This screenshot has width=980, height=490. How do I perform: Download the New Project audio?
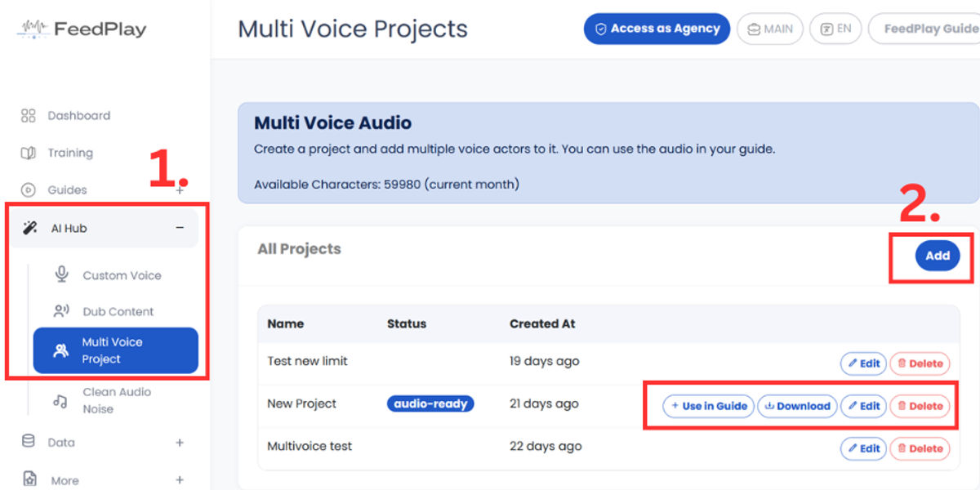click(796, 406)
